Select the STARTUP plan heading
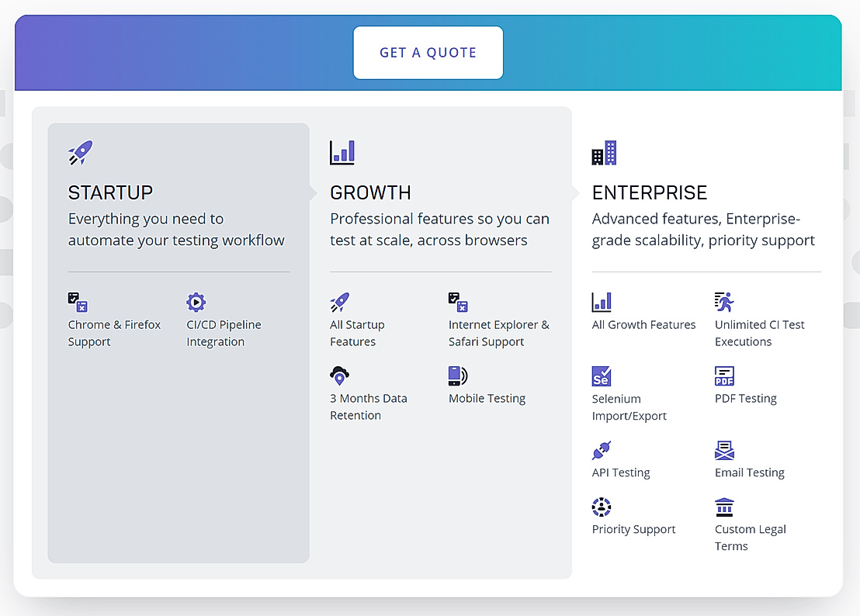Image resolution: width=860 pixels, height=616 pixels. click(x=111, y=192)
